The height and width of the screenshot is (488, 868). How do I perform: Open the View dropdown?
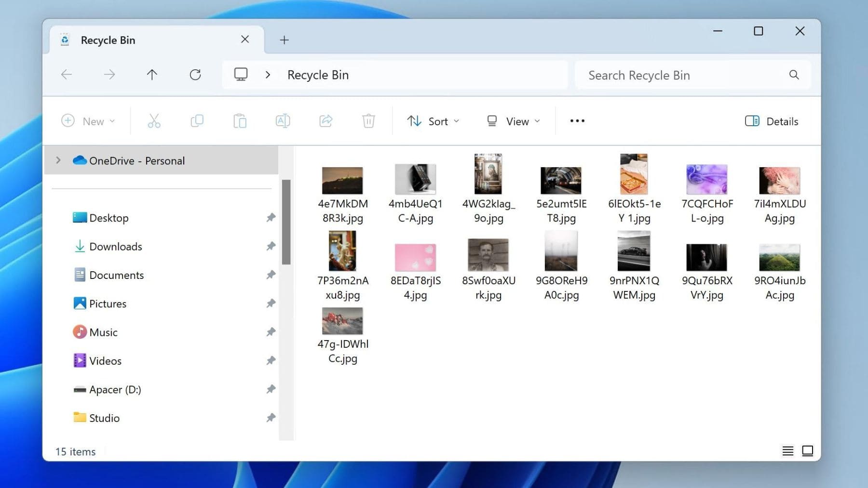513,121
